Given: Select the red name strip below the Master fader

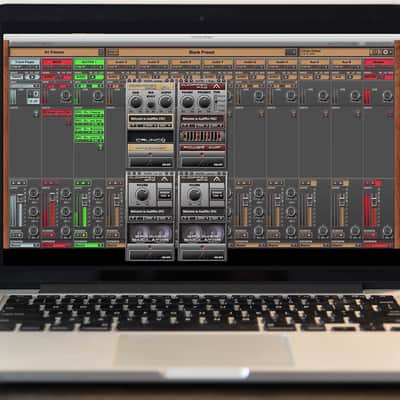Looking at the screenshot, I should (378, 245).
